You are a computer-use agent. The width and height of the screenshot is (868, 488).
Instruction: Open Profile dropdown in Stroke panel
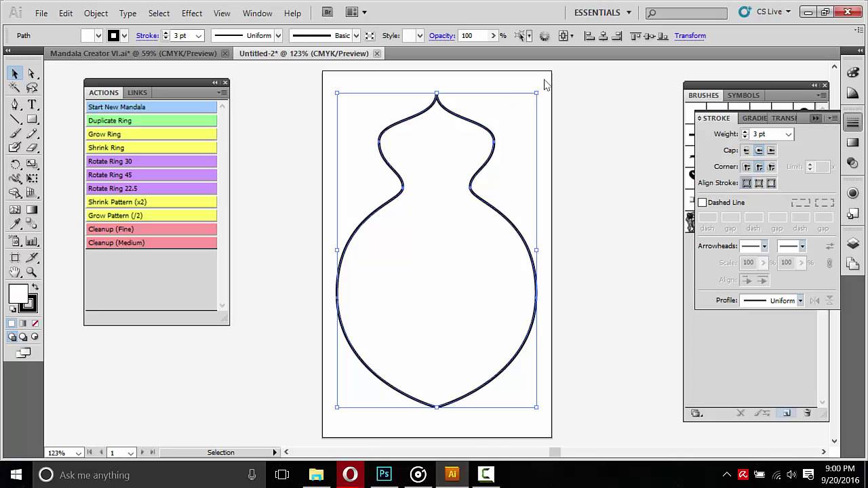[x=800, y=300]
